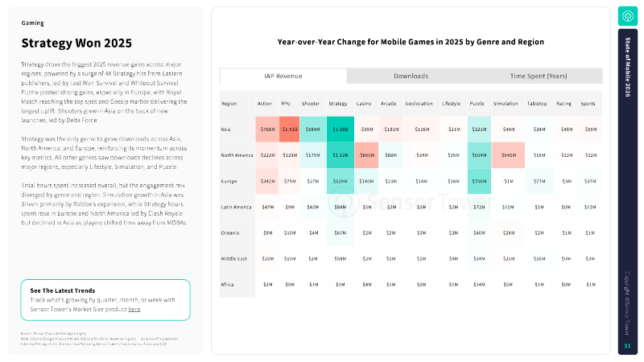Follow the underlined 'here' link
Image resolution: width=644 pixels, height=362 pixels.
tap(134, 309)
